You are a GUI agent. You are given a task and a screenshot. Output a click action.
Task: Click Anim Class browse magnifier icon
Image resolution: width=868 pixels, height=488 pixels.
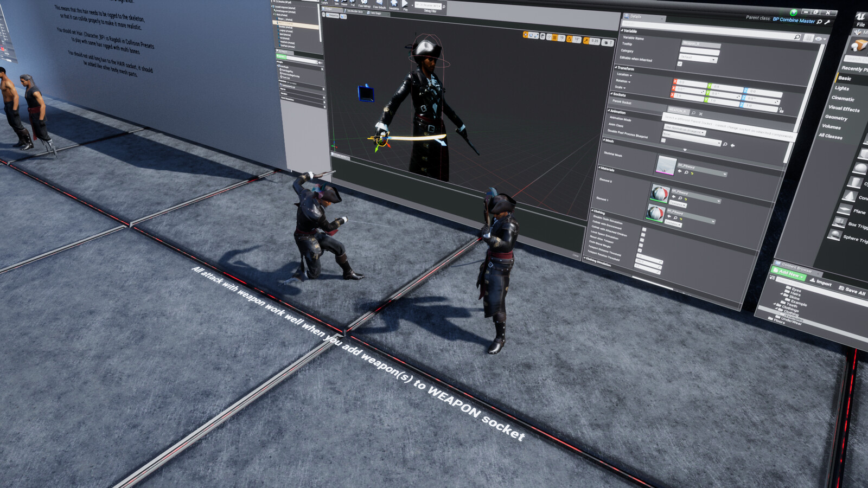(x=725, y=144)
